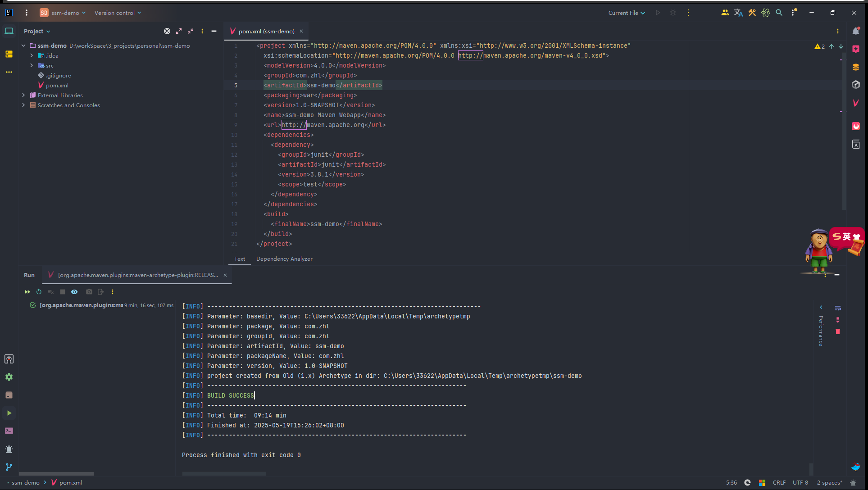This screenshot has width=868, height=490.
Task: Expand the src folder in Project tree
Action: click(x=32, y=66)
